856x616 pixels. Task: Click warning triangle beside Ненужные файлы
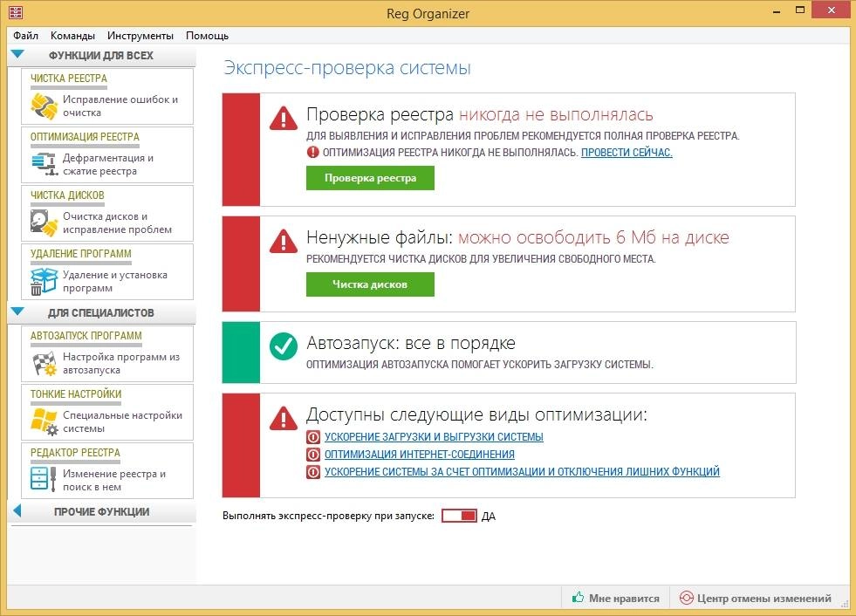[284, 241]
